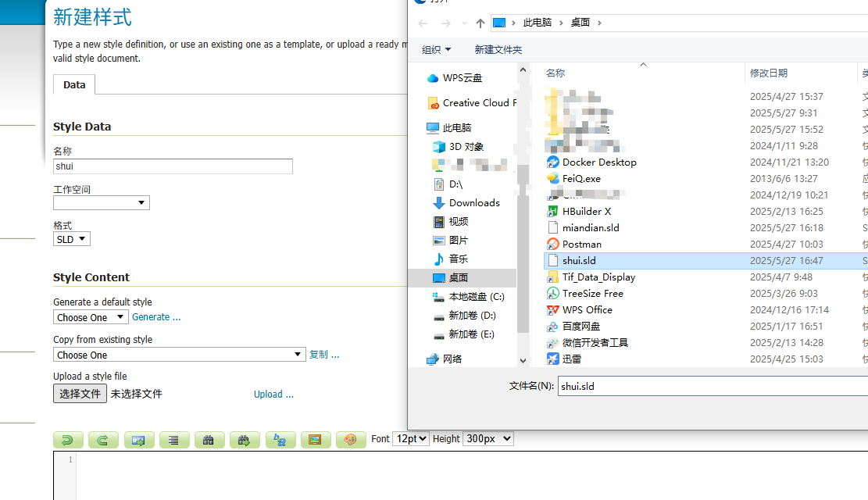Click the back arrow in file dialog
Image resolution: width=868 pixels, height=500 pixels.
click(x=423, y=23)
